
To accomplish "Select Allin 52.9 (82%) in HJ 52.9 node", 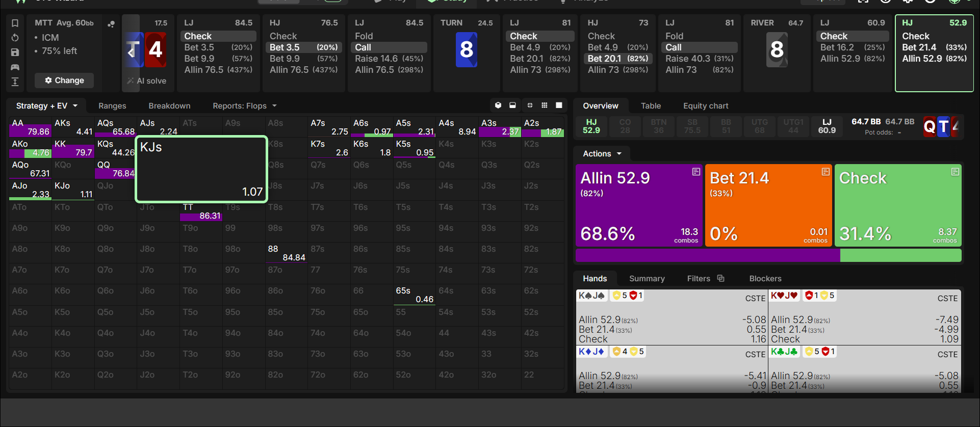I will pyautogui.click(x=934, y=59).
